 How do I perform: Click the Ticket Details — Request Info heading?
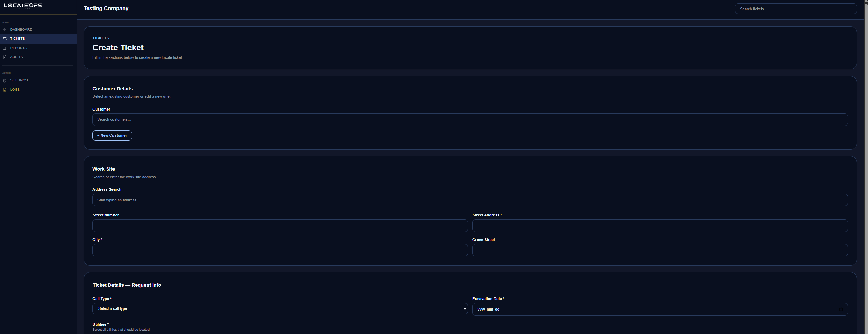pos(127,285)
